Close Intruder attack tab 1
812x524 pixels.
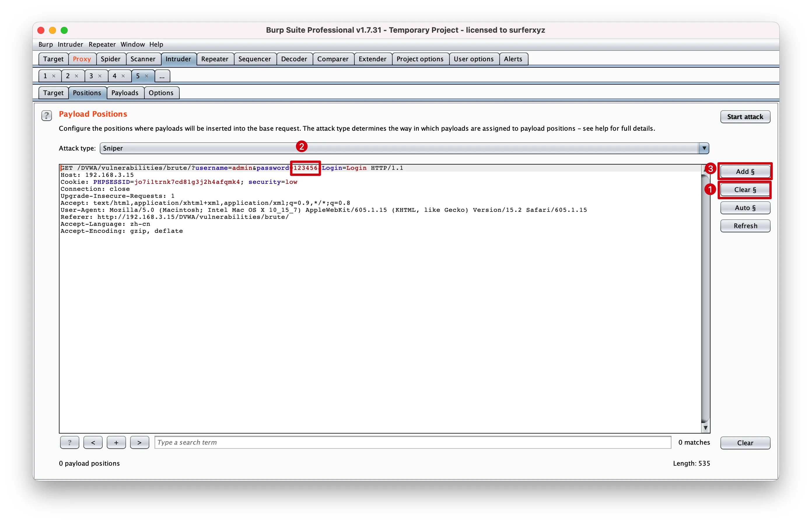point(54,76)
